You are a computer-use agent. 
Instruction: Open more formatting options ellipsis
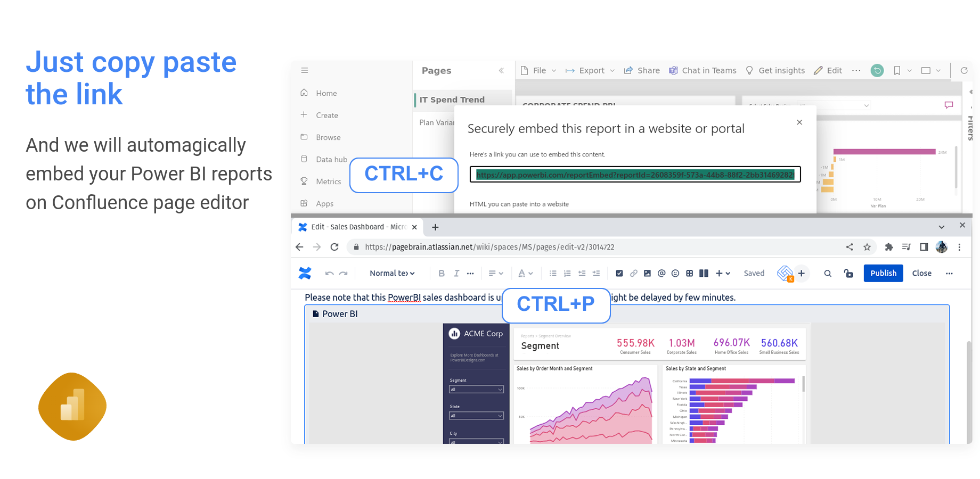pyautogui.click(x=470, y=273)
